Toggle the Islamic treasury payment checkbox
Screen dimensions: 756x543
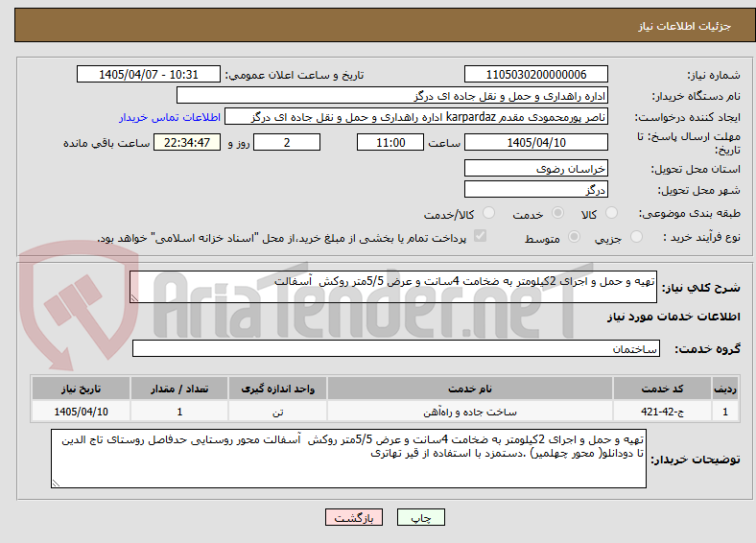[481, 236]
